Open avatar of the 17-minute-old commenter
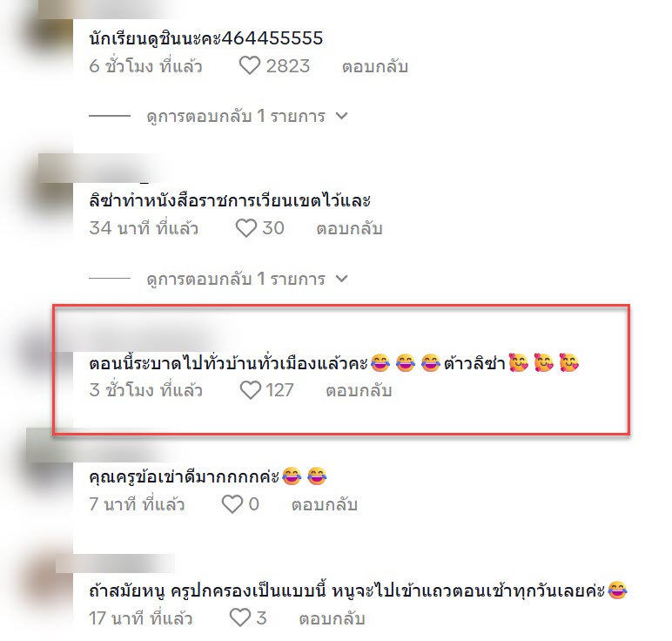 point(54,579)
